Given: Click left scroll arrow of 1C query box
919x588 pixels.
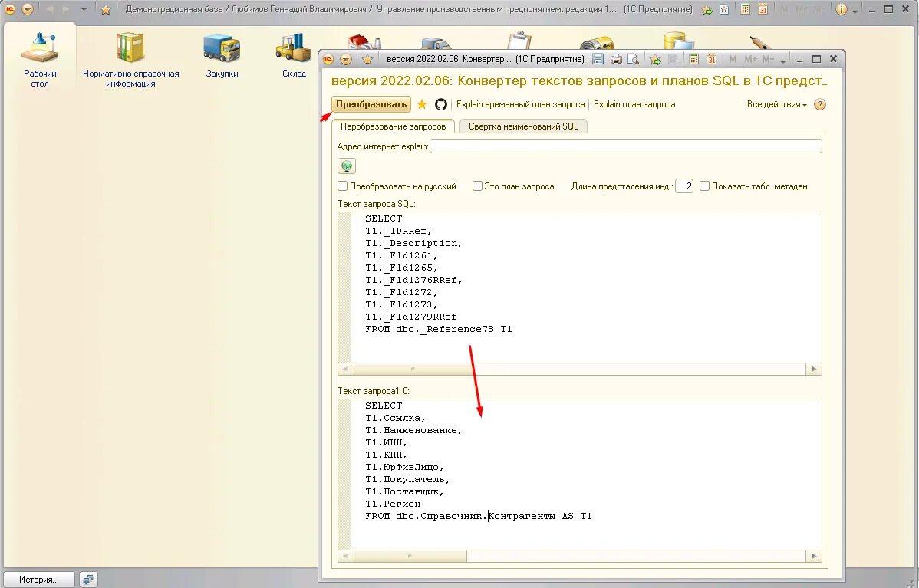Looking at the screenshot, I should click(345, 556).
